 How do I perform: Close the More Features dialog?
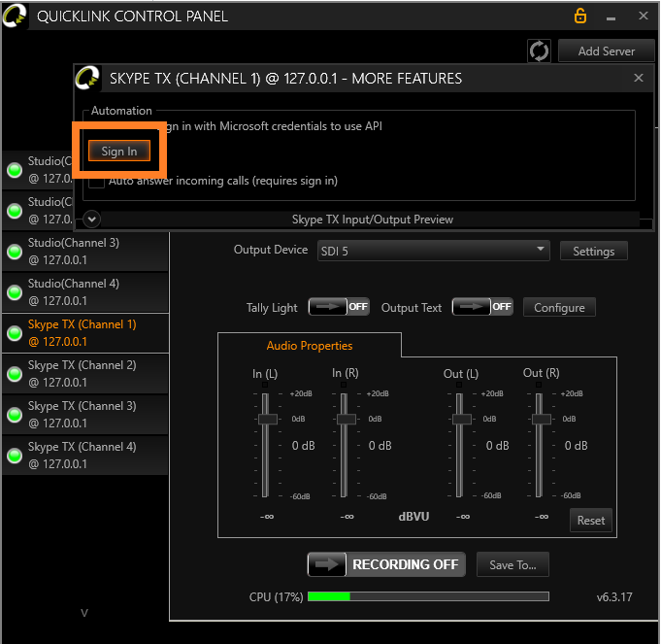coord(639,78)
